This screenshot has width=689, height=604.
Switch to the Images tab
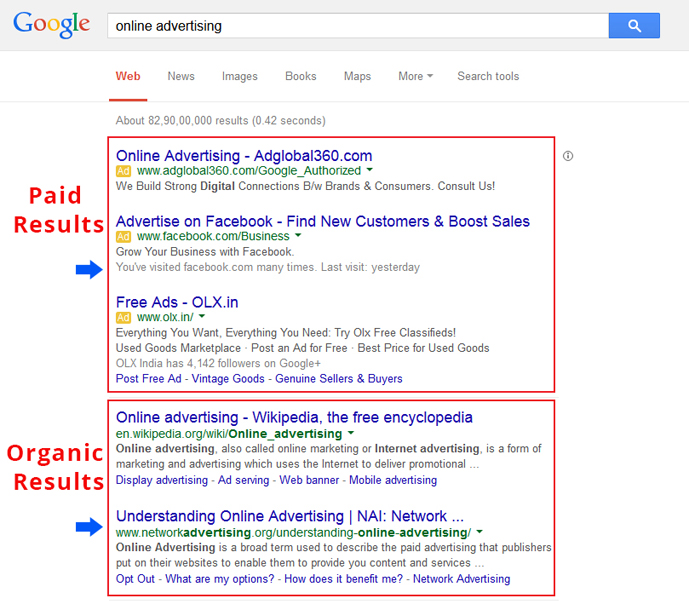pos(239,76)
